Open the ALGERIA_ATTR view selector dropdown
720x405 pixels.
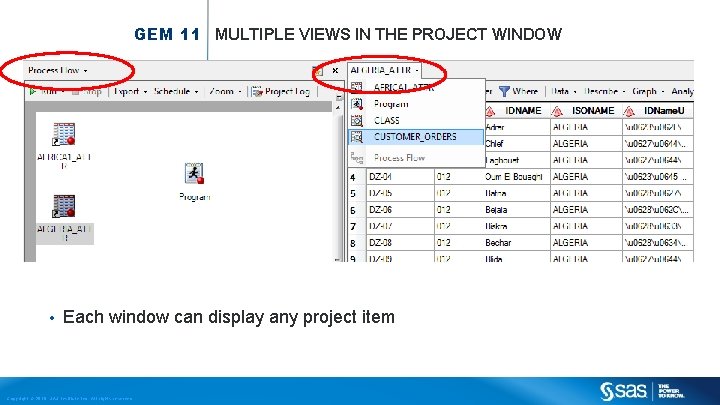click(384, 70)
